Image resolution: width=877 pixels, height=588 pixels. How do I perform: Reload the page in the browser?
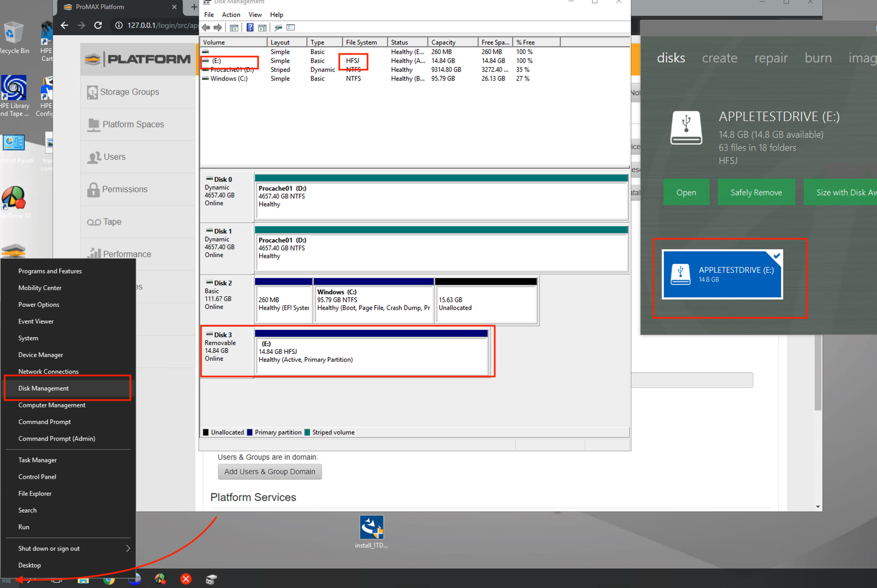pyautogui.click(x=98, y=25)
